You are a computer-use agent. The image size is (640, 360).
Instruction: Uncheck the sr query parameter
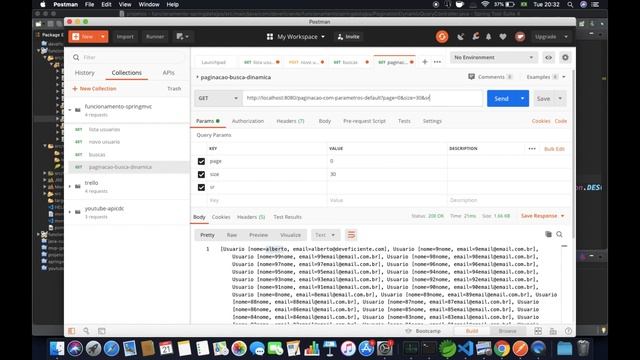point(201,187)
